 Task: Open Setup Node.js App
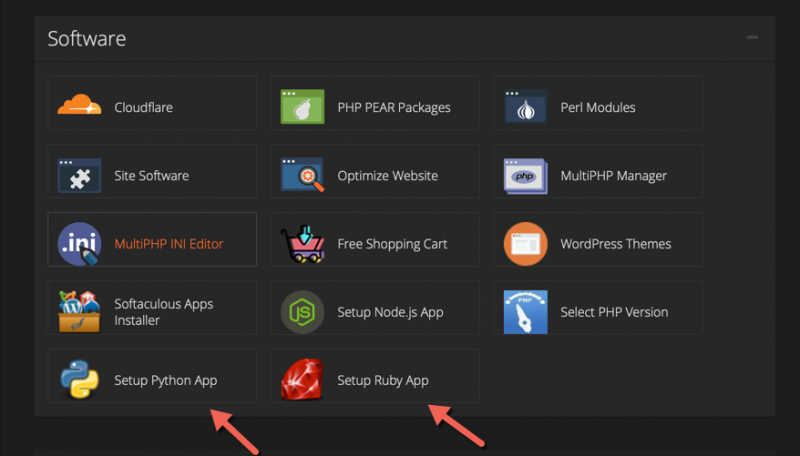click(390, 312)
